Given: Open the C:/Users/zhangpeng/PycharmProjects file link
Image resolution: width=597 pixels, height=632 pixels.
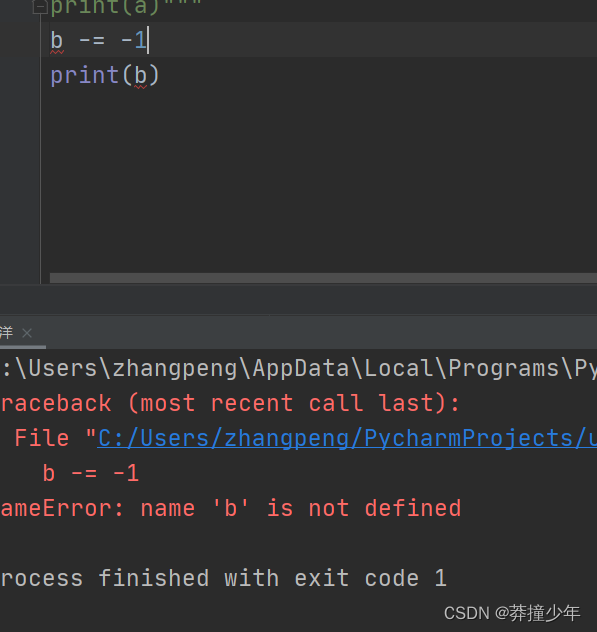Looking at the screenshot, I should pos(347,438).
